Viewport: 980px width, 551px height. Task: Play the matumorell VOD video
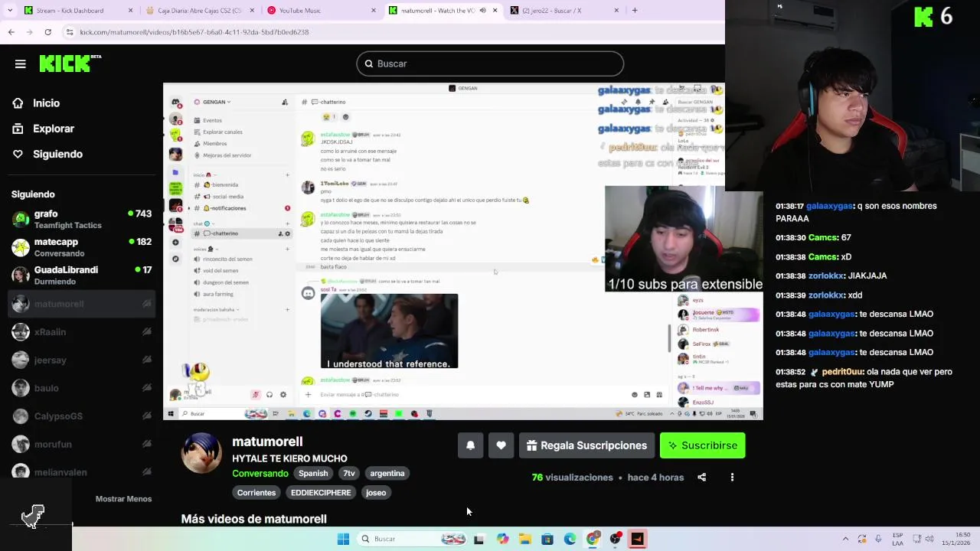coord(462,251)
